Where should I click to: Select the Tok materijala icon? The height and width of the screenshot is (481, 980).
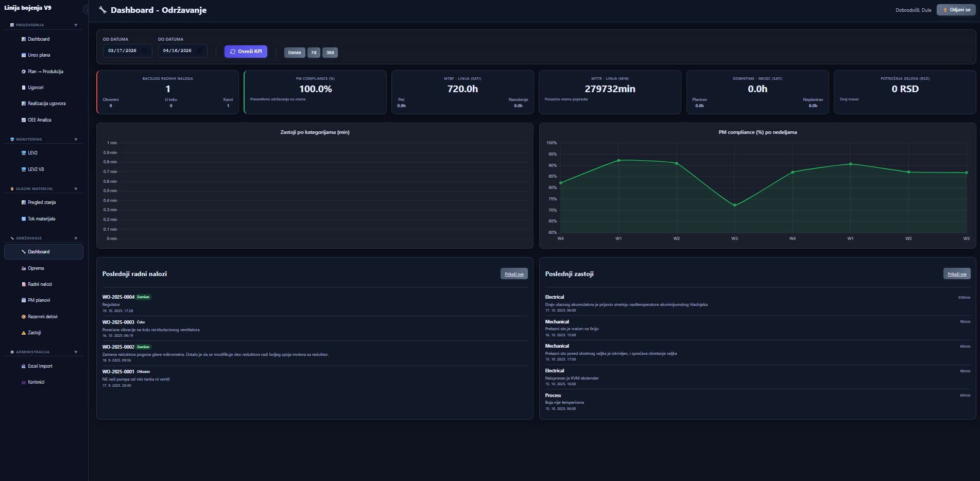pyautogui.click(x=23, y=219)
